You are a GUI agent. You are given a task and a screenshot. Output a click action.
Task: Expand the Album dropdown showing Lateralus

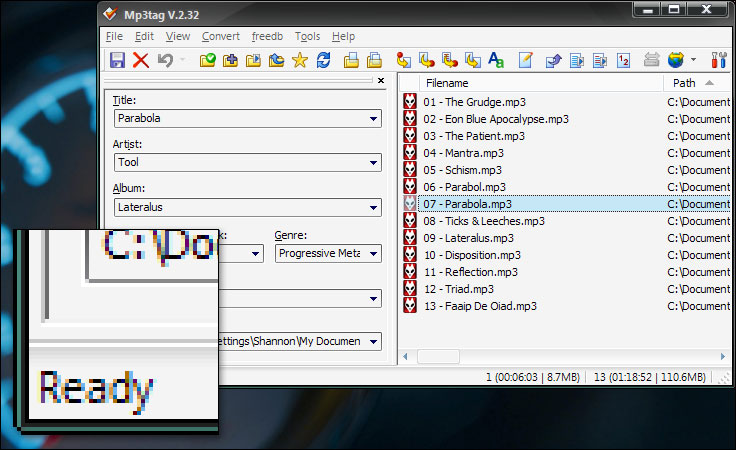(x=374, y=208)
